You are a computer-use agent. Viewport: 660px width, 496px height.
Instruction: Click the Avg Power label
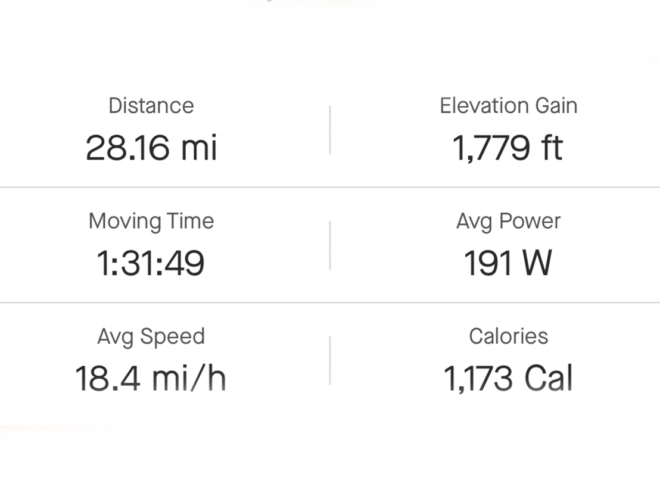[x=508, y=221]
